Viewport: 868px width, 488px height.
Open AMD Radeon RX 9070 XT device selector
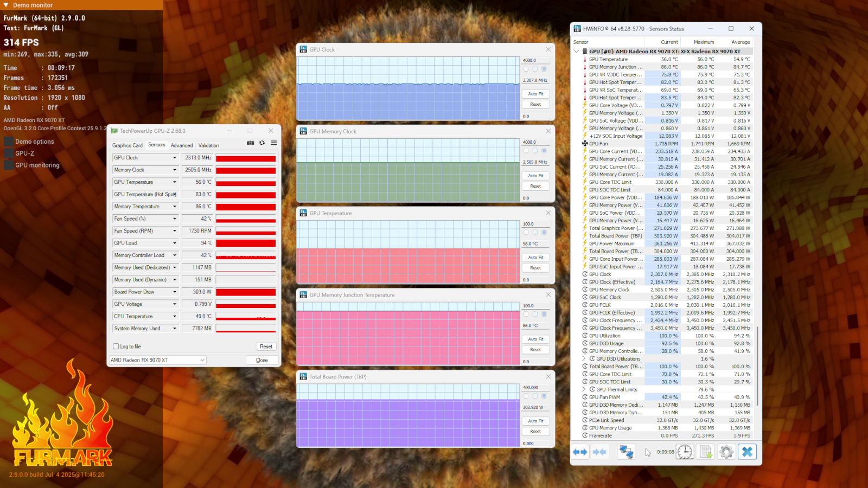point(158,360)
